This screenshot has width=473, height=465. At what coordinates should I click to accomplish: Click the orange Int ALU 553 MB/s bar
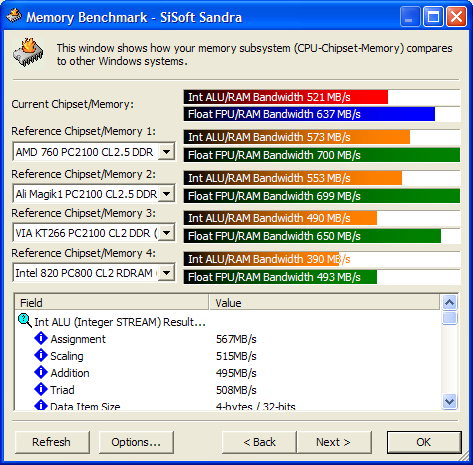[293, 178]
